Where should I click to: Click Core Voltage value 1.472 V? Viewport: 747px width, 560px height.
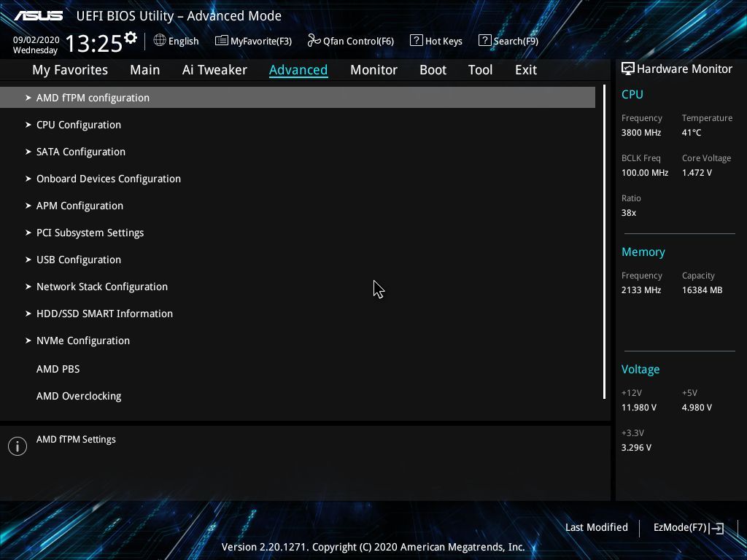tap(697, 172)
